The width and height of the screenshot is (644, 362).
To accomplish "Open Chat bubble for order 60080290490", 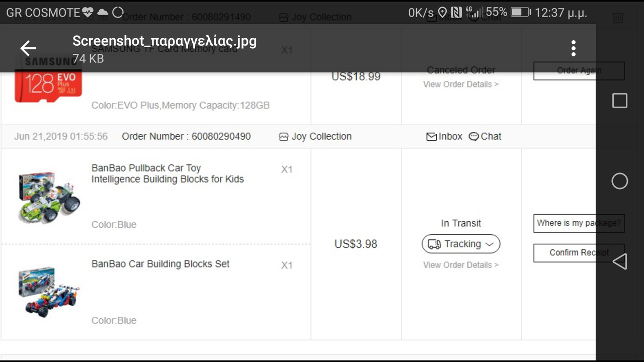I will [x=473, y=137].
